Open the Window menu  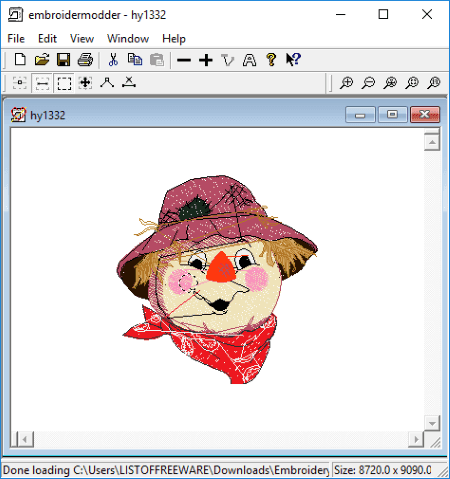pos(128,39)
